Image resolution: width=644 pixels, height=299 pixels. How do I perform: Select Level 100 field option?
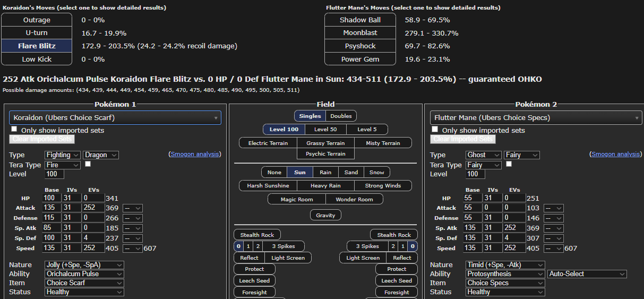point(284,129)
